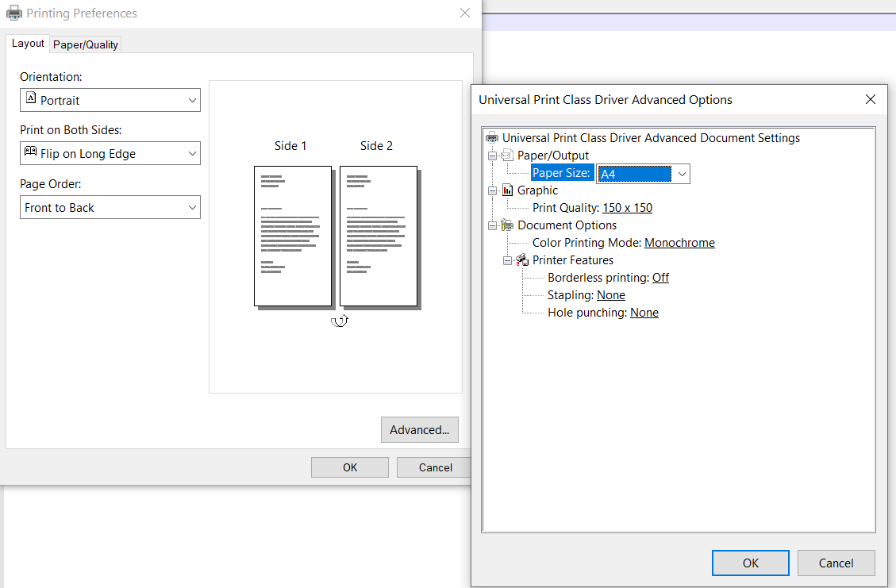
Task: Click the printer icon in Printing Preferences title bar
Action: [14, 13]
